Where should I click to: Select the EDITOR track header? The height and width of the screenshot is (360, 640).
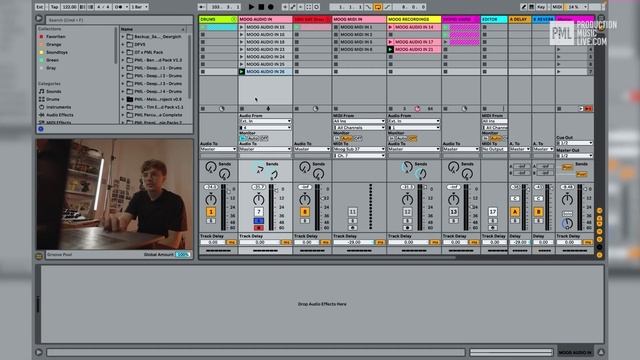(494, 19)
